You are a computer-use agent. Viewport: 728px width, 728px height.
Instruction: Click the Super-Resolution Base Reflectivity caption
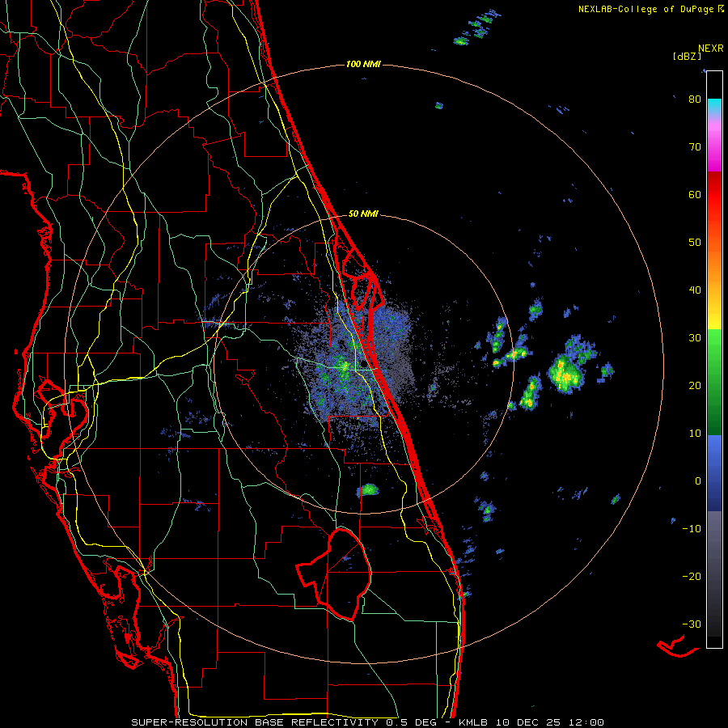pos(286,722)
